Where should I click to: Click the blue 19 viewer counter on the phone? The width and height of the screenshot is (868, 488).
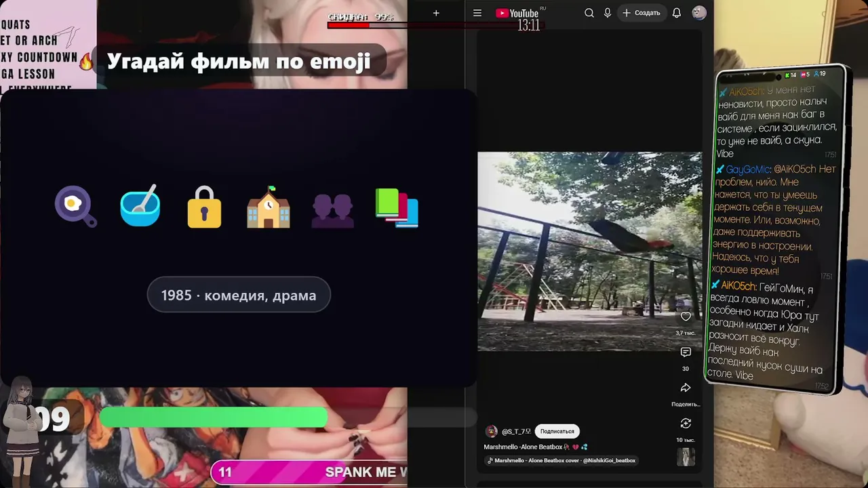(819, 73)
